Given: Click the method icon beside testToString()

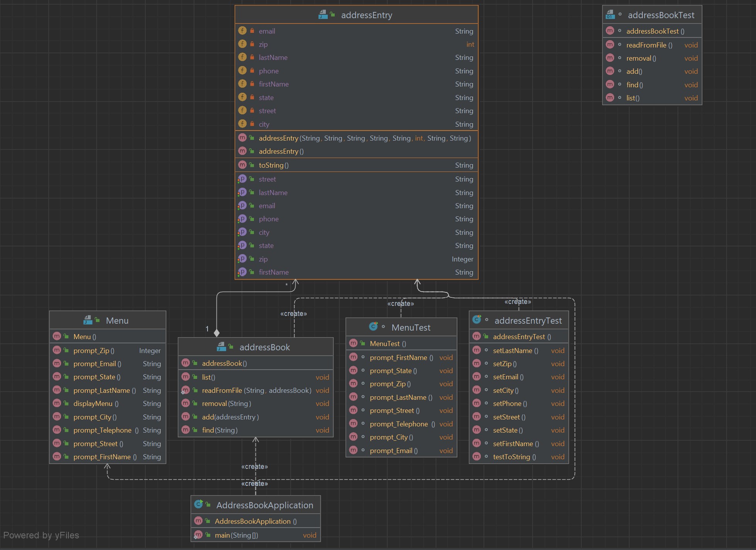Looking at the screenshot, I should (x=477, y=457).
